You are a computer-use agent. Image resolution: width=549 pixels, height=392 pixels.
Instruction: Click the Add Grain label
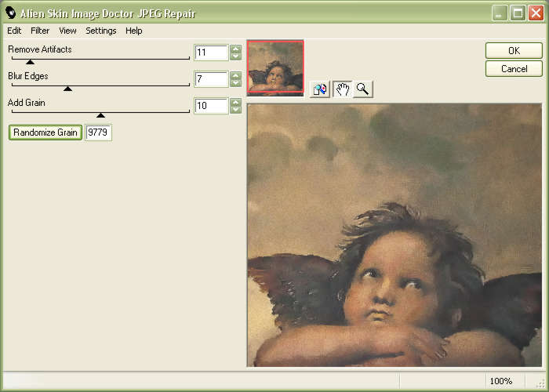pos(26,103)
